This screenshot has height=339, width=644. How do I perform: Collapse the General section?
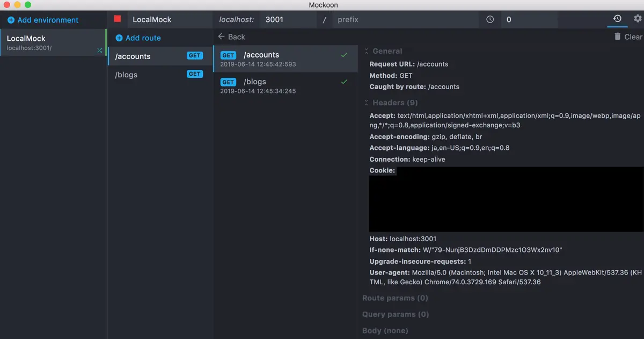click(383, 51)
